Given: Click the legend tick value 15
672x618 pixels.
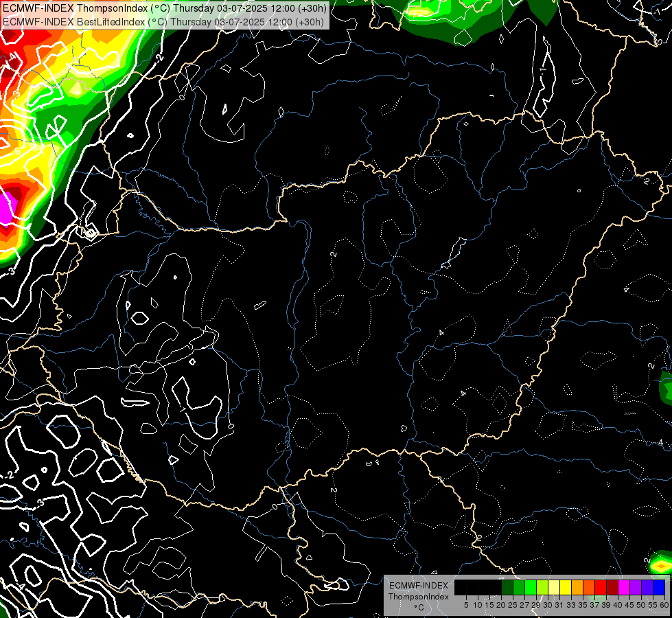Looking at the screenshot, I should [x=489, y=605].
